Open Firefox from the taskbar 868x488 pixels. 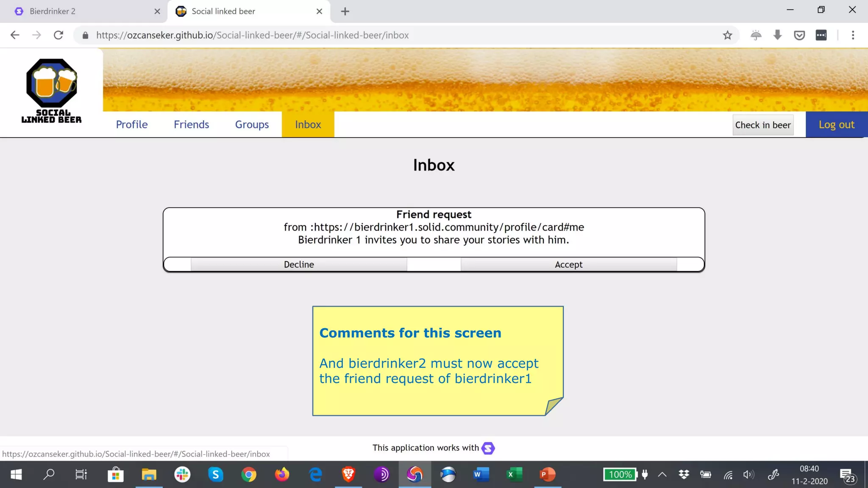click(282, 474)
